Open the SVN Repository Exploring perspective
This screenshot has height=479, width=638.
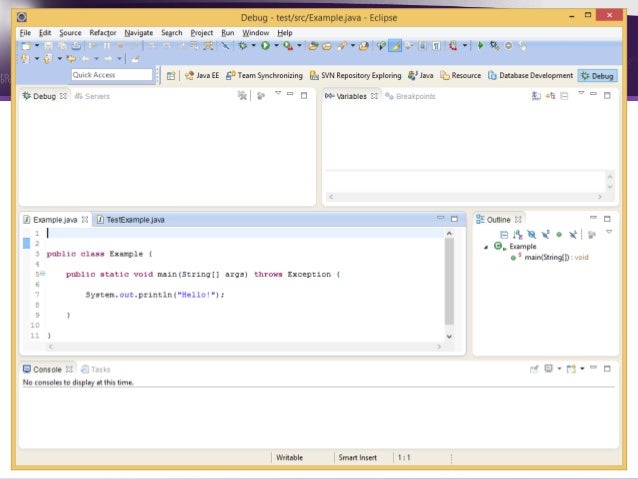pyautogui.click(x=355, y=75)
